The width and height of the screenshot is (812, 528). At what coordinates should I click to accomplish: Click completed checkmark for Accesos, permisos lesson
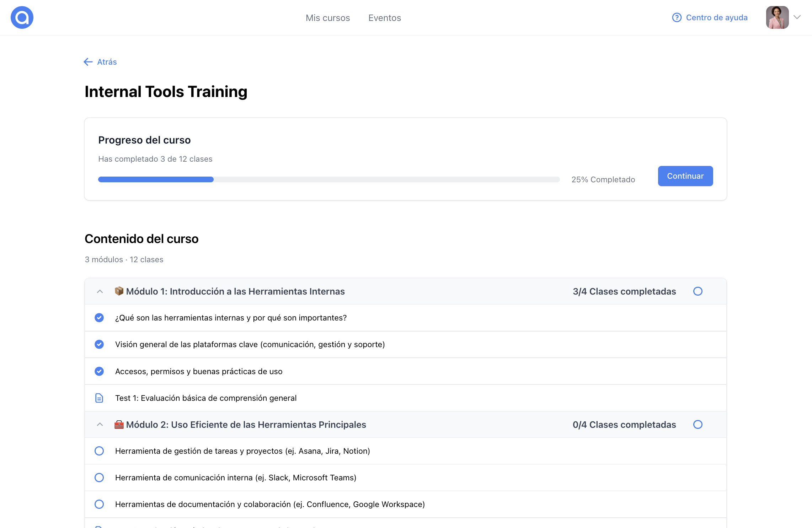(x=99, y=371)
